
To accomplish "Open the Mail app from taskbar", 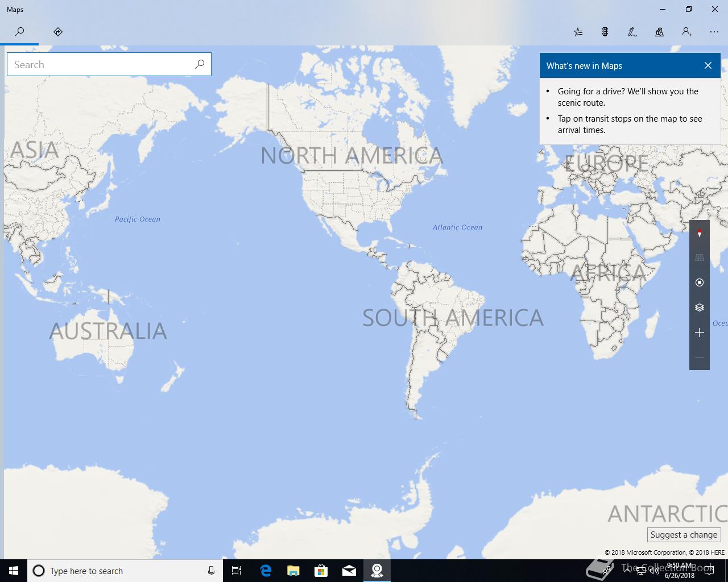I will (349, 571).
